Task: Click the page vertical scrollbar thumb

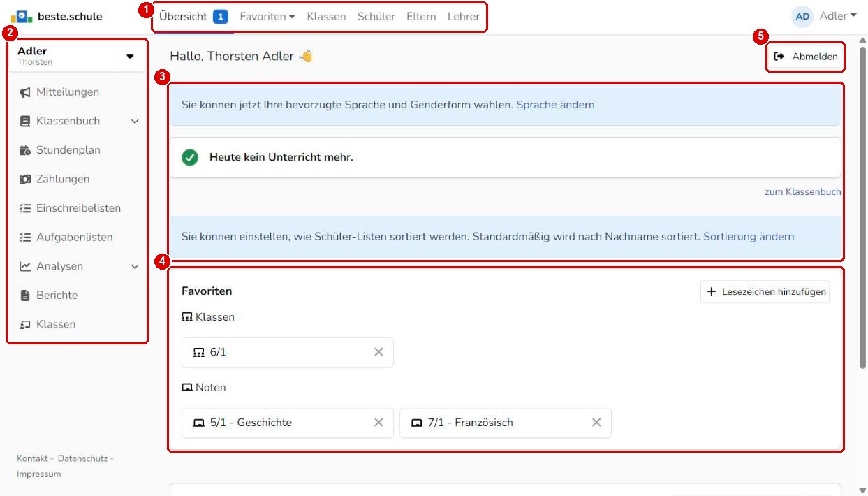Action: (x=862, y=206)
